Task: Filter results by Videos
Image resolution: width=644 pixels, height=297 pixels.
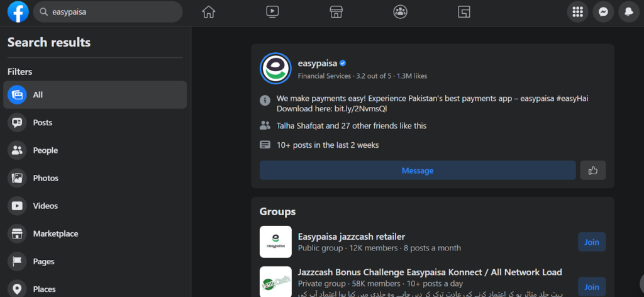Action: click(x=95, y=206)
